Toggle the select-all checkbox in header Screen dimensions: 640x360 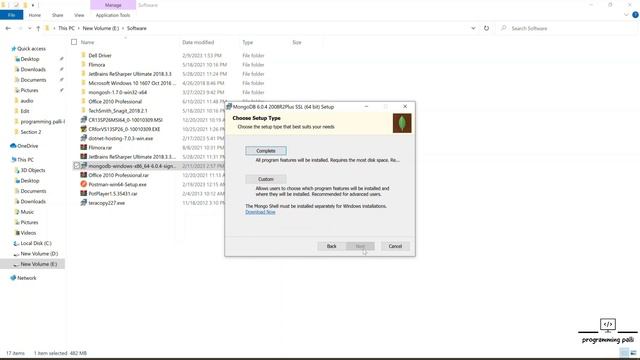coord(74,42)
